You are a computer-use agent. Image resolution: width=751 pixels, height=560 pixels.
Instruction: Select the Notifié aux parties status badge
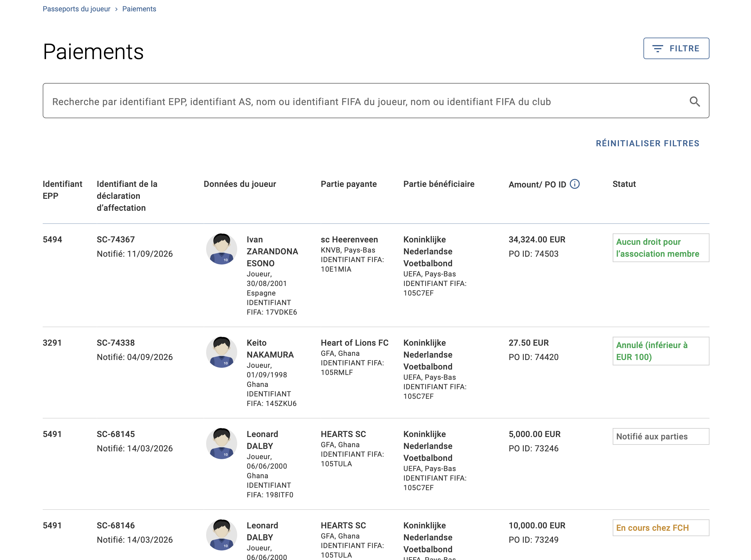pyautogui.click(x=660, y=436)
